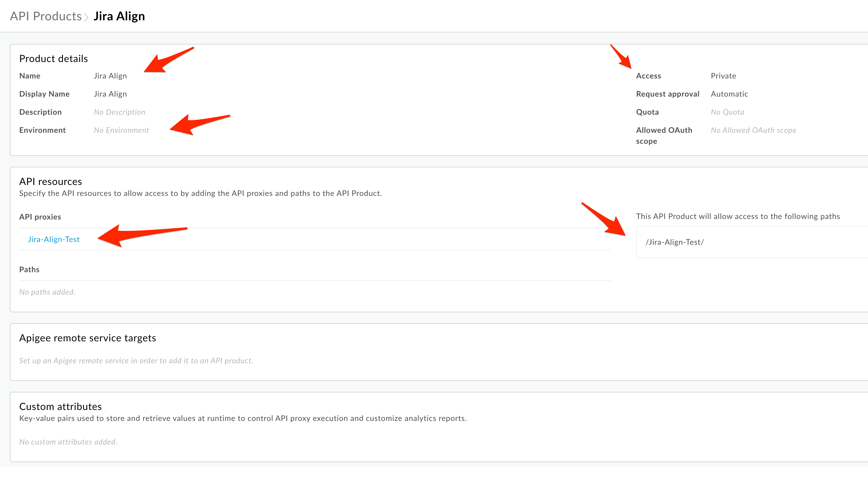Click the Set up an Apigee remote service note
Screen dimensions: 868x478
pyautogui.click(x=136, y=361)
